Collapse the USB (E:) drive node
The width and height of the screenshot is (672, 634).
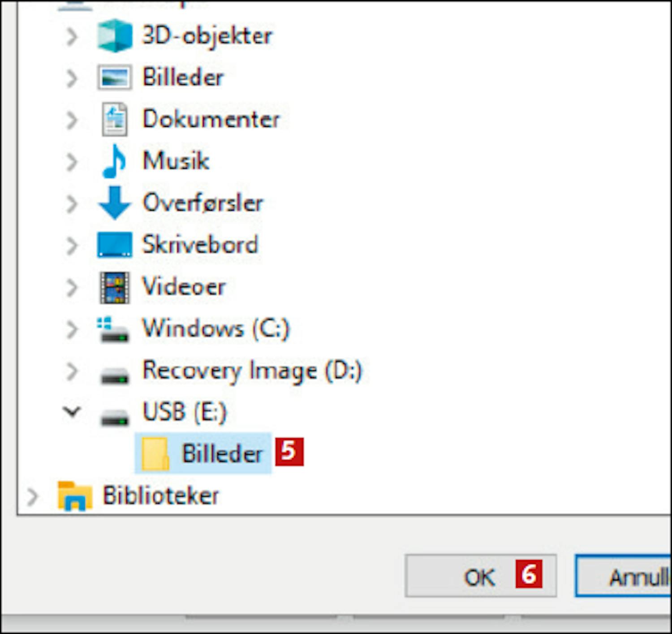pyautogui.click(x=72, y=411)
